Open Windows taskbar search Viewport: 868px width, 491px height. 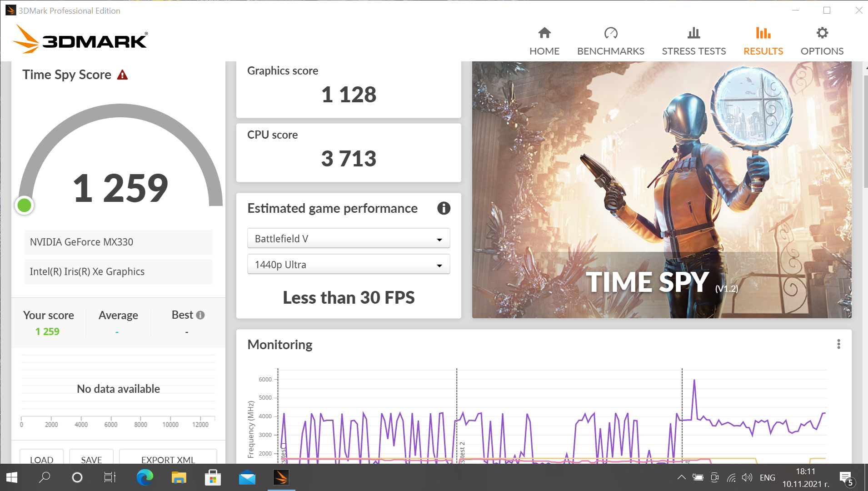click(45, 477)
